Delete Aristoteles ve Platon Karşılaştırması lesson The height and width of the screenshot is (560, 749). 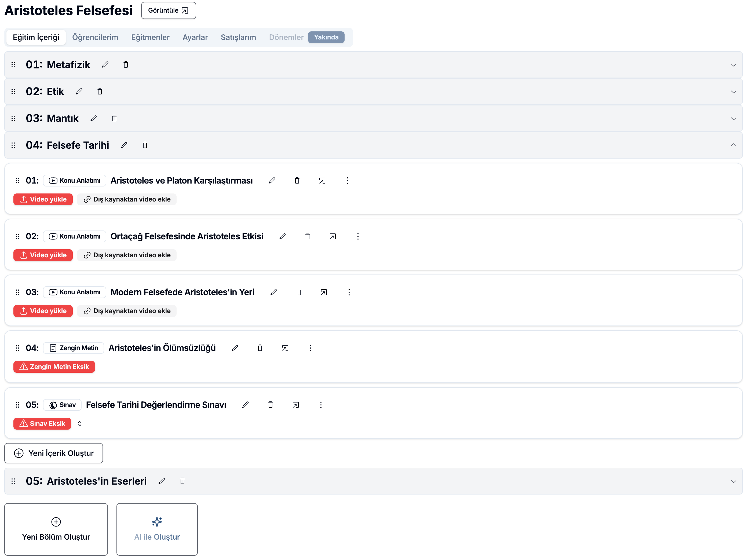tap(297, 181)
